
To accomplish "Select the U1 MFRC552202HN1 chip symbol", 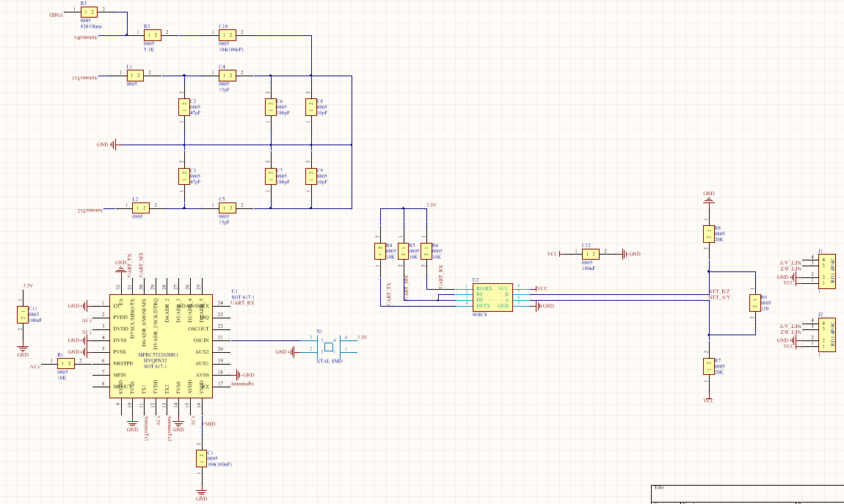I will [161, 345].
